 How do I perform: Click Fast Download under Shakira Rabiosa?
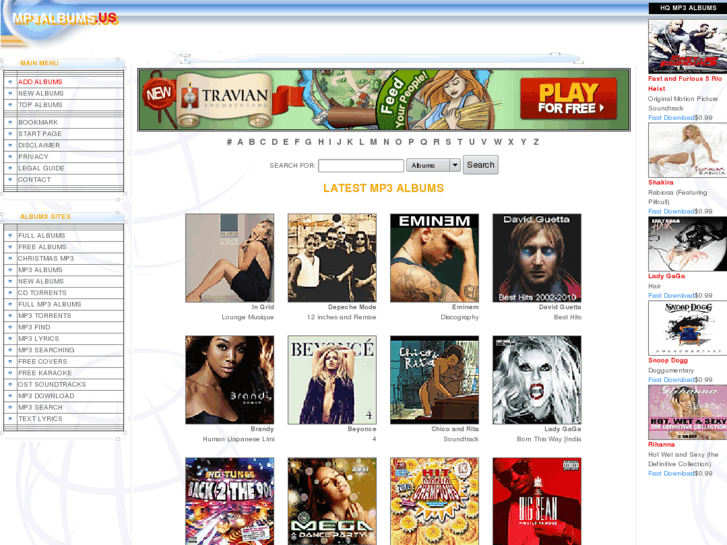tap(671, 212)
